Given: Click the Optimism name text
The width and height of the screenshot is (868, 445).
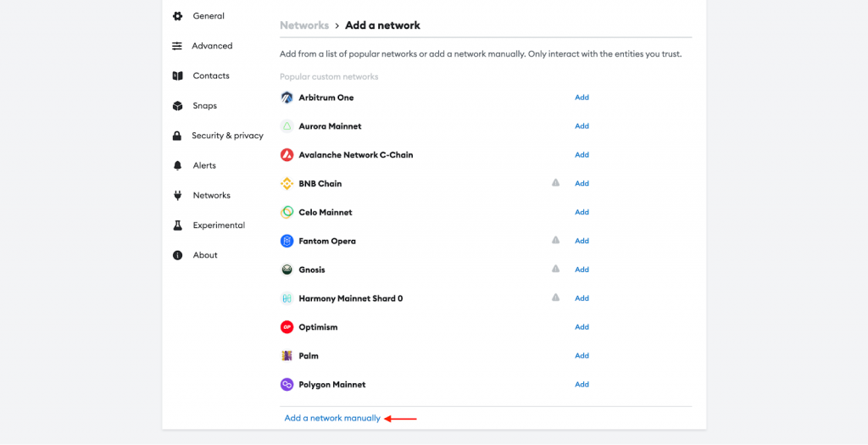Looking at the screenshot, I should pyautogui.click(x=319, y=327).
